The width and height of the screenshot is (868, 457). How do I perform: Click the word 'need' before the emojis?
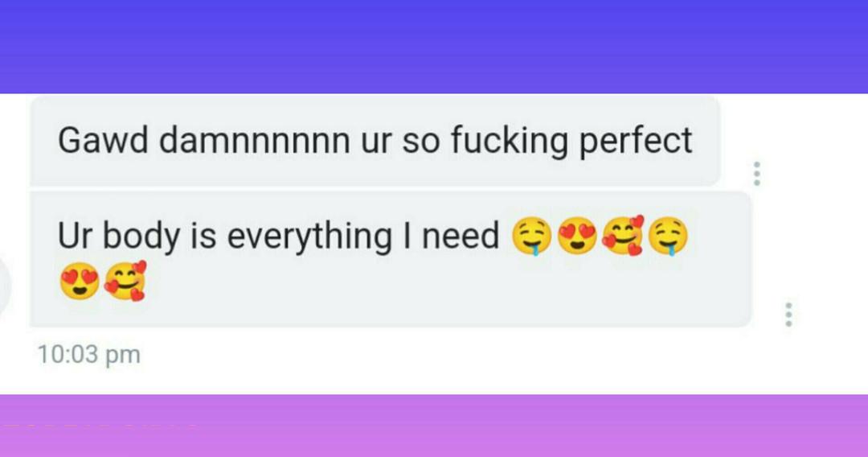click(x=461, y=237)
